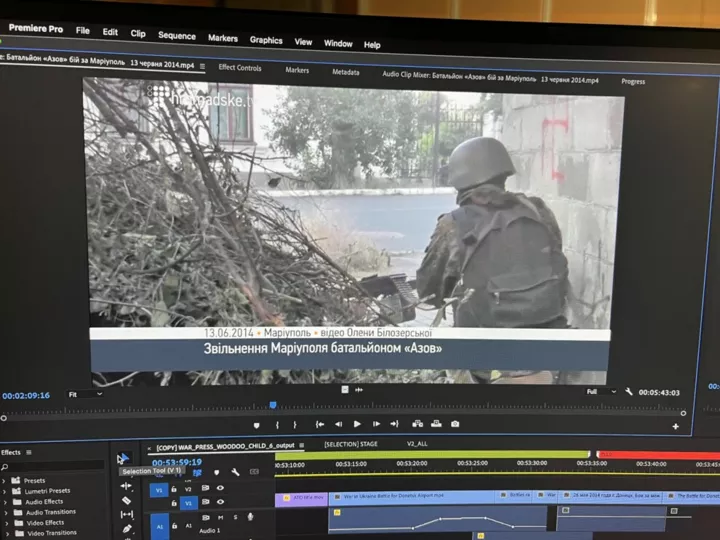Click the blue playhead on the source scrubber
720x540 pixels.
pyautogui.click(x=273, y=405)
